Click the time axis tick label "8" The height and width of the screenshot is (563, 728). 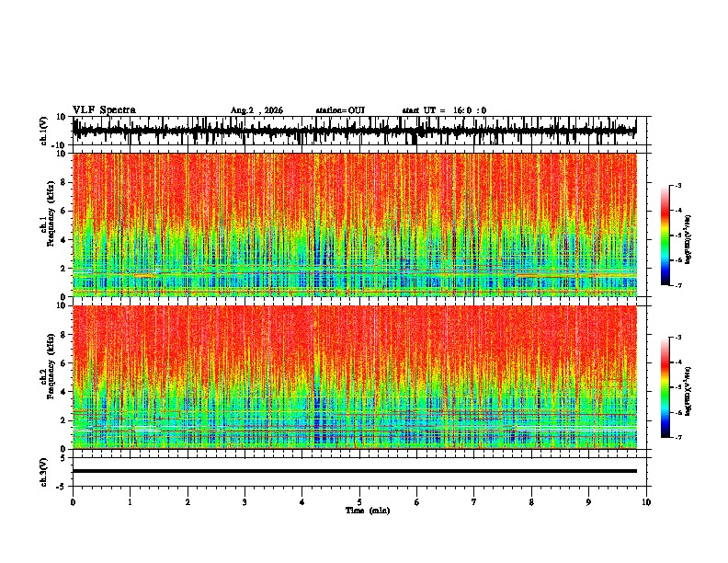coord(531,502)
